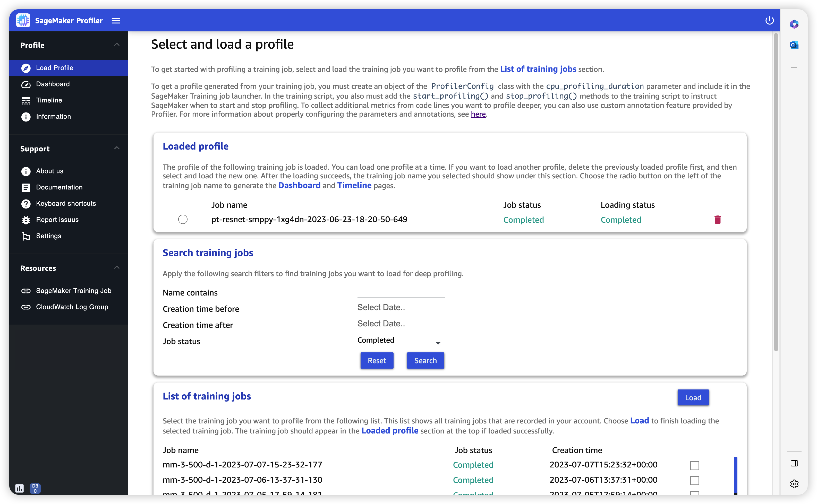The image size is (817, 504).
Task: Click the SageMaker Profiler home icon
Action: [23, 20]
